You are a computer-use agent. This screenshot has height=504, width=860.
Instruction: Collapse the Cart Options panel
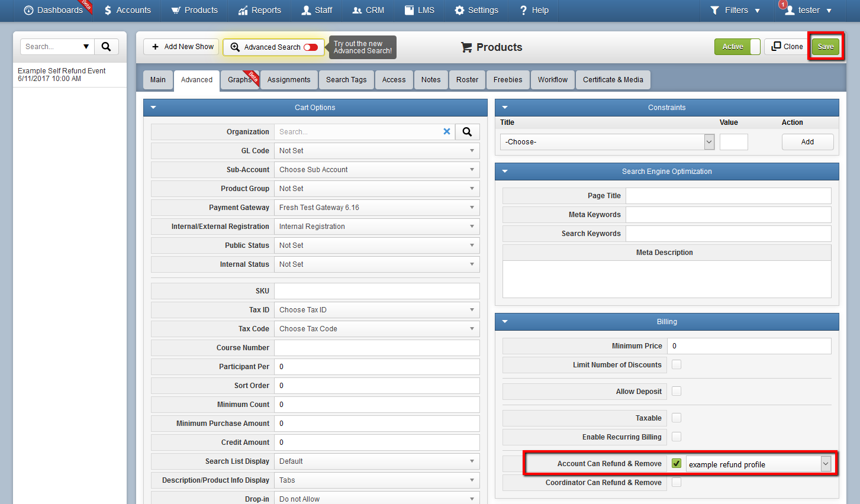(x=153, y=108)
